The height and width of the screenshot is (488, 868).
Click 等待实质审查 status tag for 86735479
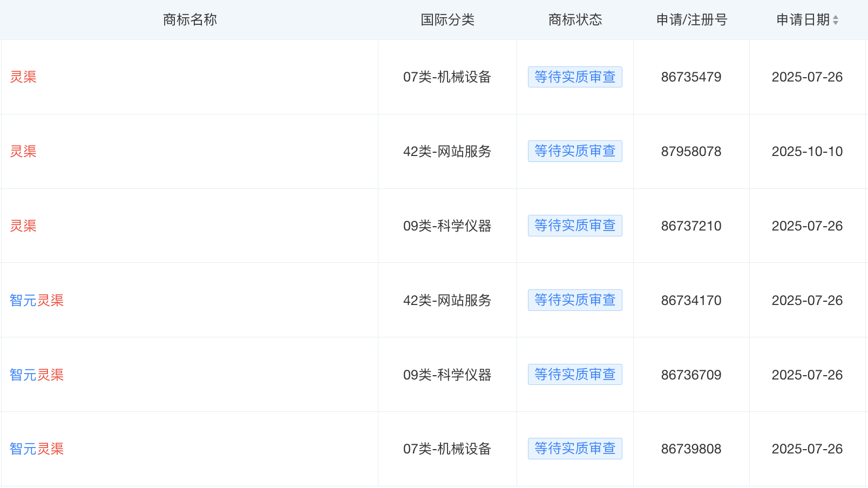point(575,77)
